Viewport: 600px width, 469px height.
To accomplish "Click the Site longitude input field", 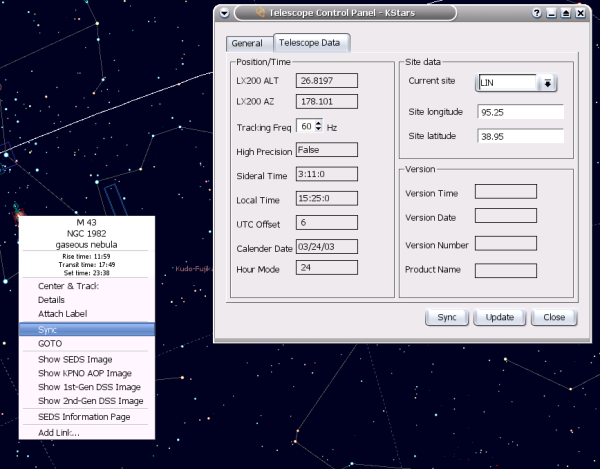I will pos(520,112).
